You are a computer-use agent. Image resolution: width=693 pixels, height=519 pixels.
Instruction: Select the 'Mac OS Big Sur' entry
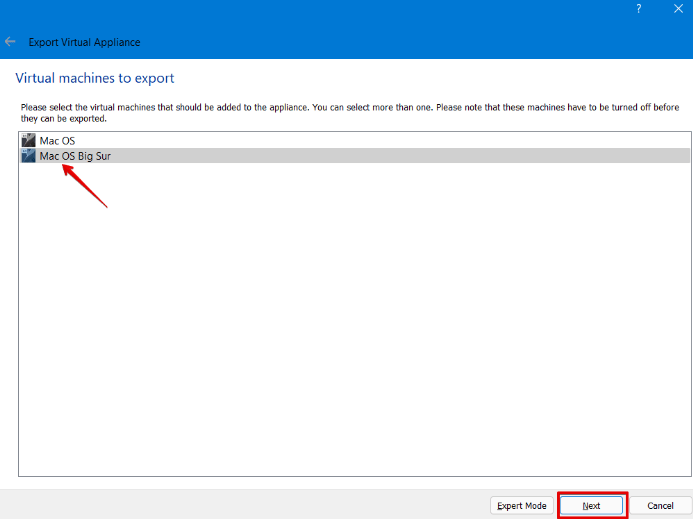[x=355, y=156]
